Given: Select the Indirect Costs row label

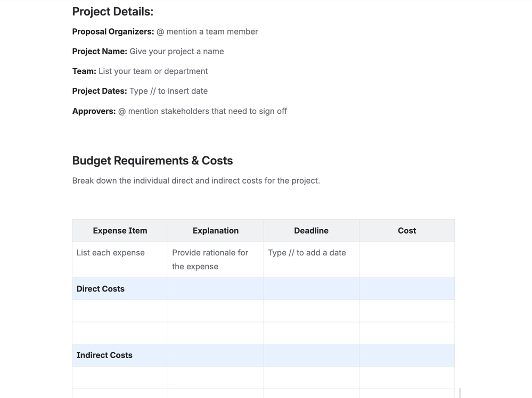Looking at the screenshot, I should pyautogui.click(x=104, y=355).
